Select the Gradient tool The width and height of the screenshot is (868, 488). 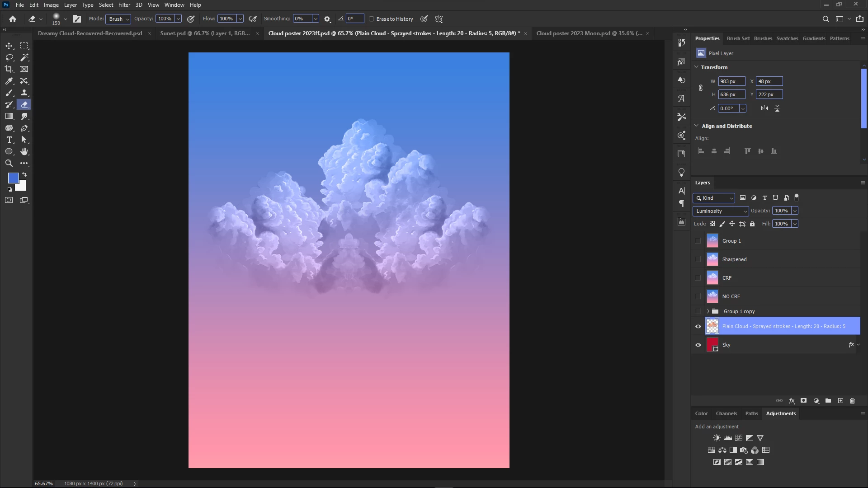(x=9, y=116)
